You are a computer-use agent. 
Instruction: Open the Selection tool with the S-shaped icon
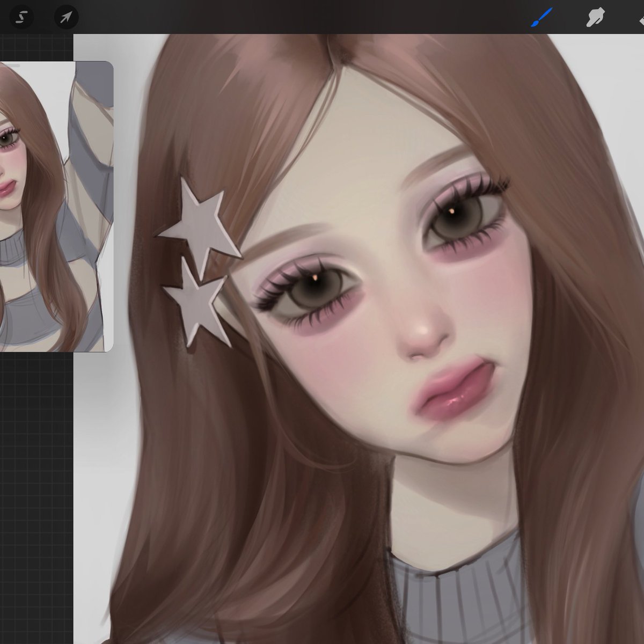coord(21,17)
